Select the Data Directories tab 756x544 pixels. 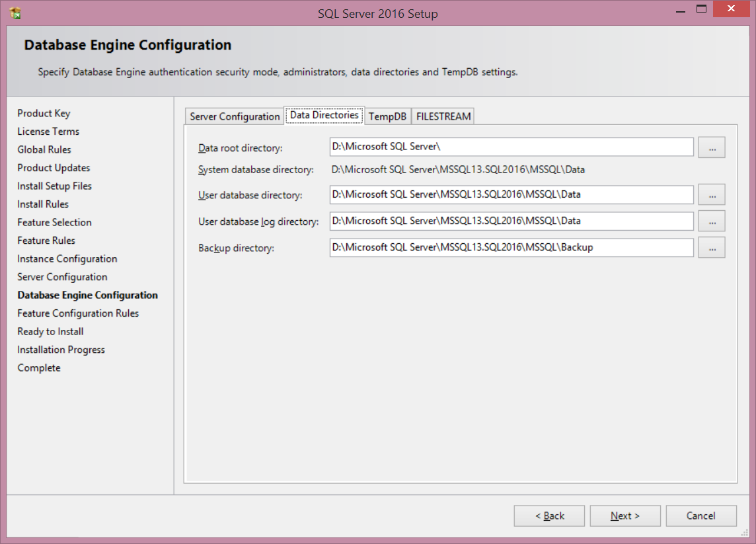coord(324,115)
